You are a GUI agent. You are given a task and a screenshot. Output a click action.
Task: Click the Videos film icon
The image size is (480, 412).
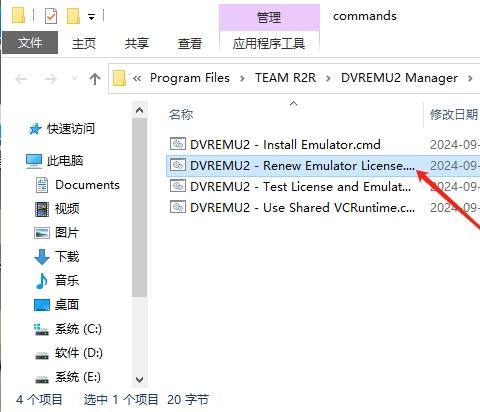point(42,209)
